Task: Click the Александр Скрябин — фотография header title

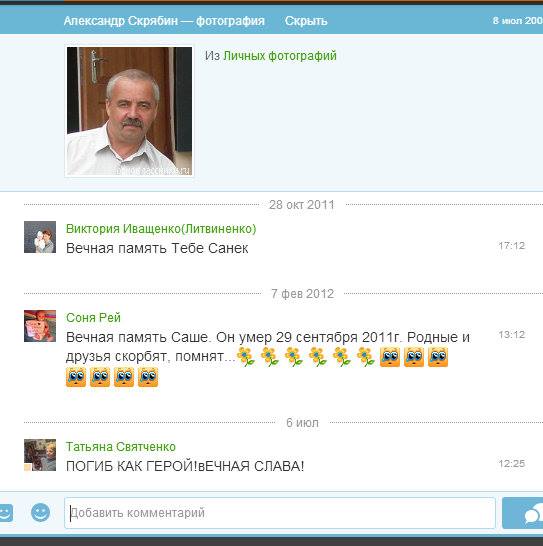Action: tap(164, 21)
